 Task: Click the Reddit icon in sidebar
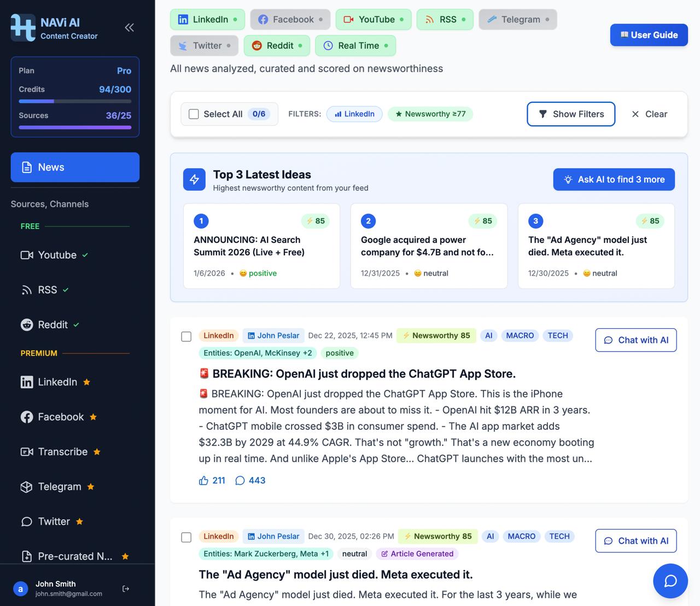[x=27, y=325]
